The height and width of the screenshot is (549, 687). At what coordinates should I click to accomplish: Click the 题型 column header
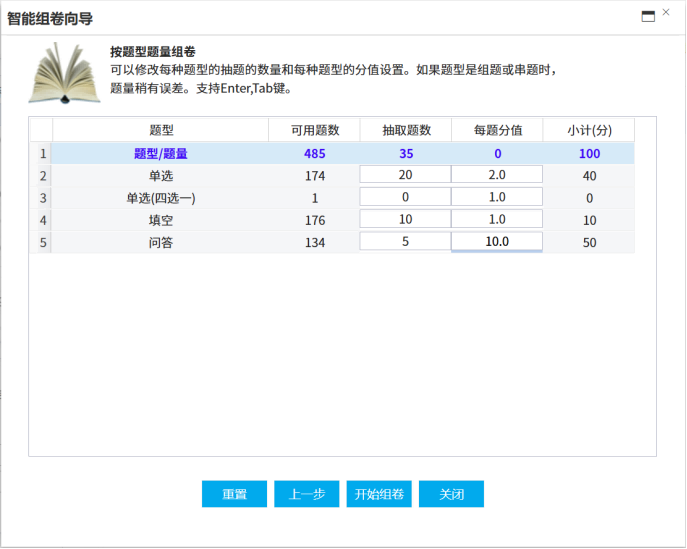160,130
